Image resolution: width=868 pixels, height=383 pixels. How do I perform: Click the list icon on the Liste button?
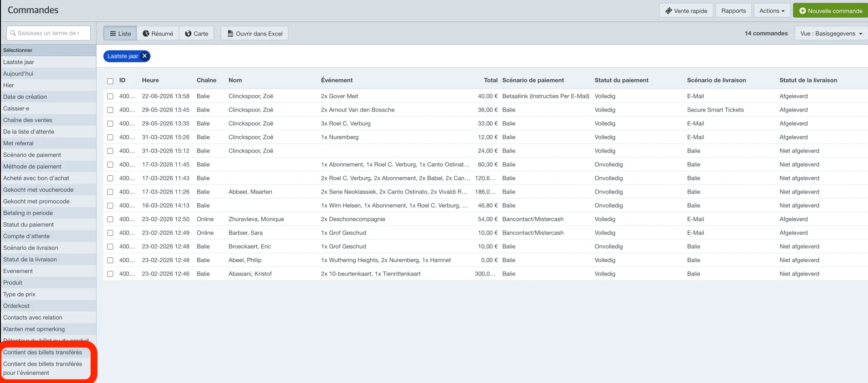(x=113, y=34)
